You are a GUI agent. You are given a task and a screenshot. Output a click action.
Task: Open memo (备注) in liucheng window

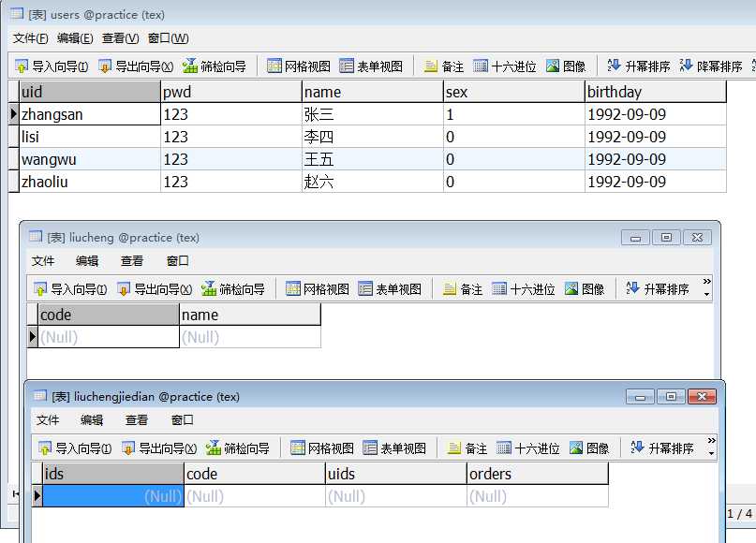[x=463, y=289]
